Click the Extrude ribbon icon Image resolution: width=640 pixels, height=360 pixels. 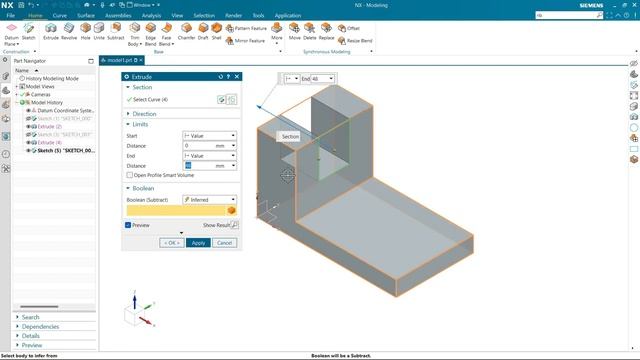pyautogui.click(x=51, y=31)
